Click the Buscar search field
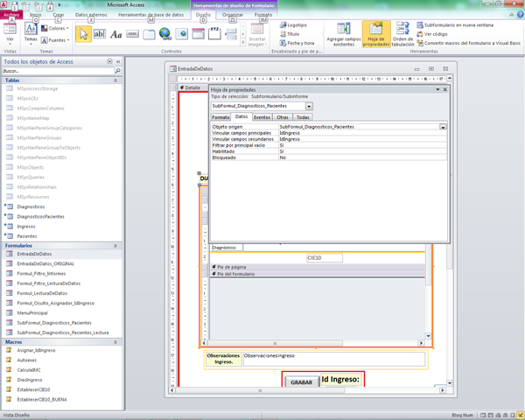525x420 pixels. pos(52,71)
